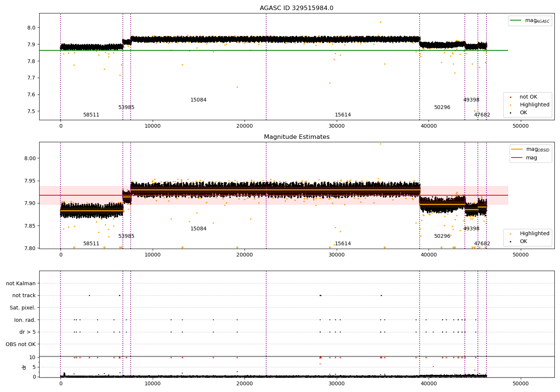Click y-tick 7.7 on the top plot
The image size is (560, 392).
click(x=31, y=78)
